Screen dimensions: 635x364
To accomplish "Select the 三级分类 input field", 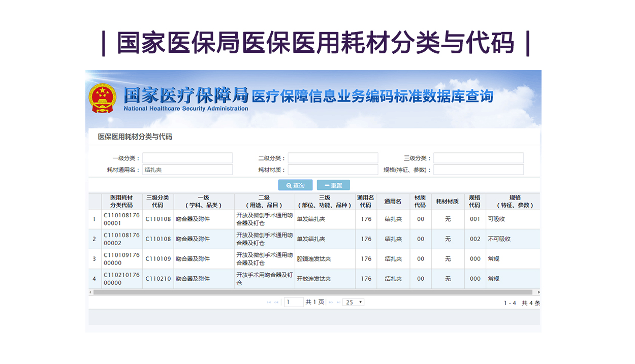I will click(478, 158).
